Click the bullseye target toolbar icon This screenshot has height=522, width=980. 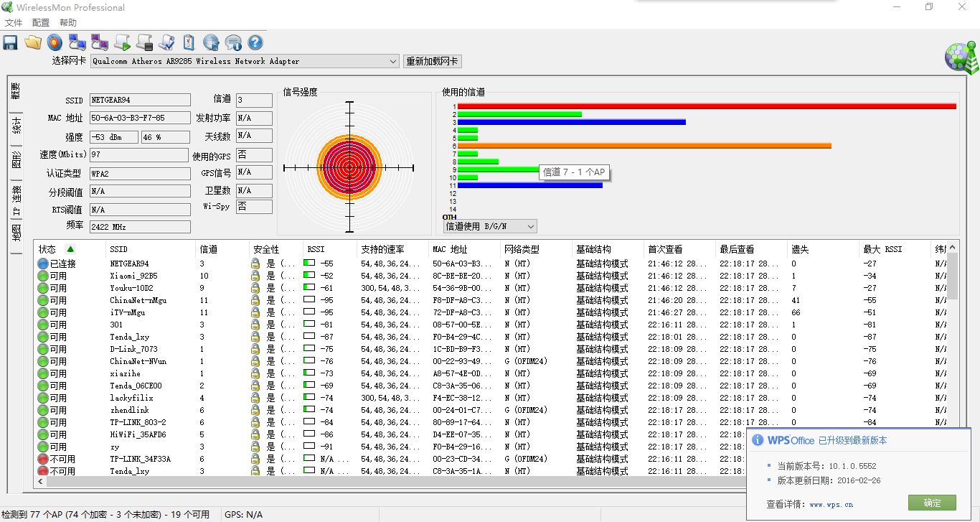pyautogui.click(x=55, y=42)
